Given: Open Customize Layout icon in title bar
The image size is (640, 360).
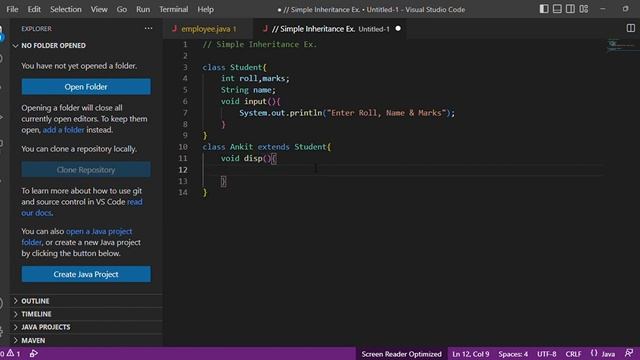Looking at the screenshot, I should [x=584, y=9].
